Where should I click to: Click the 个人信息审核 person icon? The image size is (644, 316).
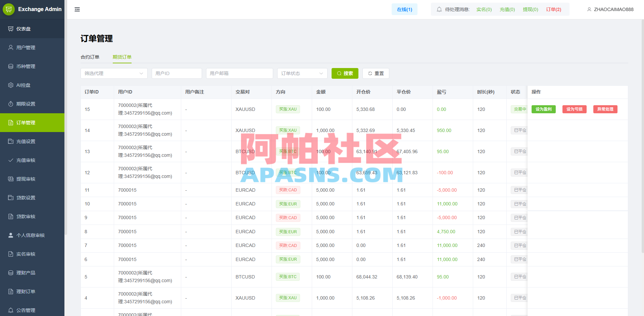(x=11, y=235)
